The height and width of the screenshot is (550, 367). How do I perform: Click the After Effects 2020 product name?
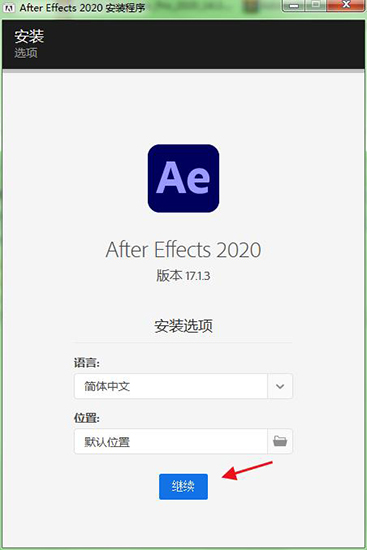tap(184, 250)
